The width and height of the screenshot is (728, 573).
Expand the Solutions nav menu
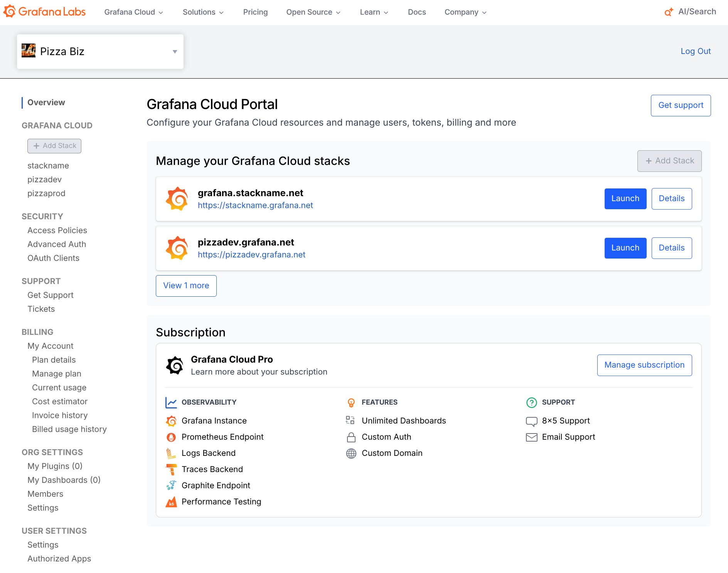[203, 12]
